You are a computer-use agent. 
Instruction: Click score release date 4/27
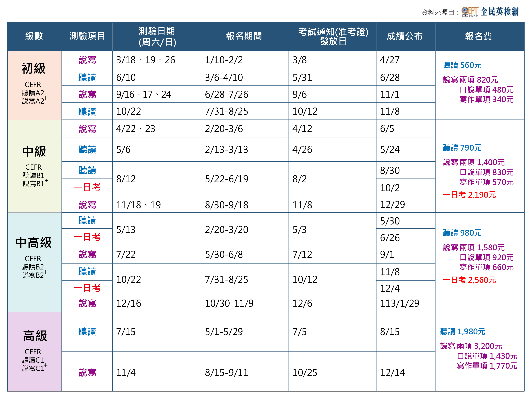[x=390, y=60]
